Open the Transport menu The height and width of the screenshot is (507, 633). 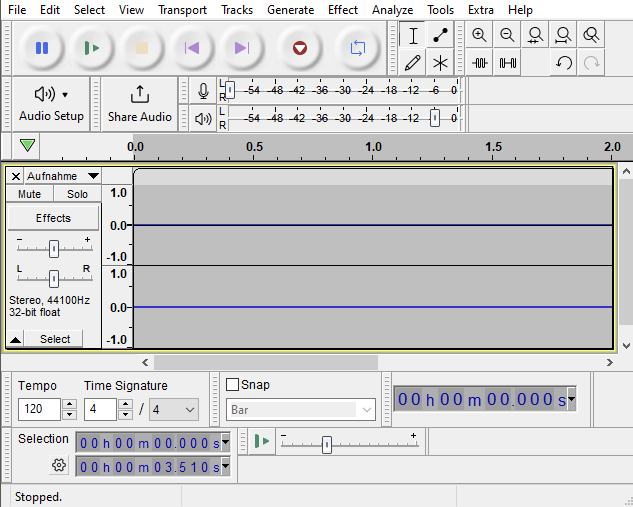182,10
